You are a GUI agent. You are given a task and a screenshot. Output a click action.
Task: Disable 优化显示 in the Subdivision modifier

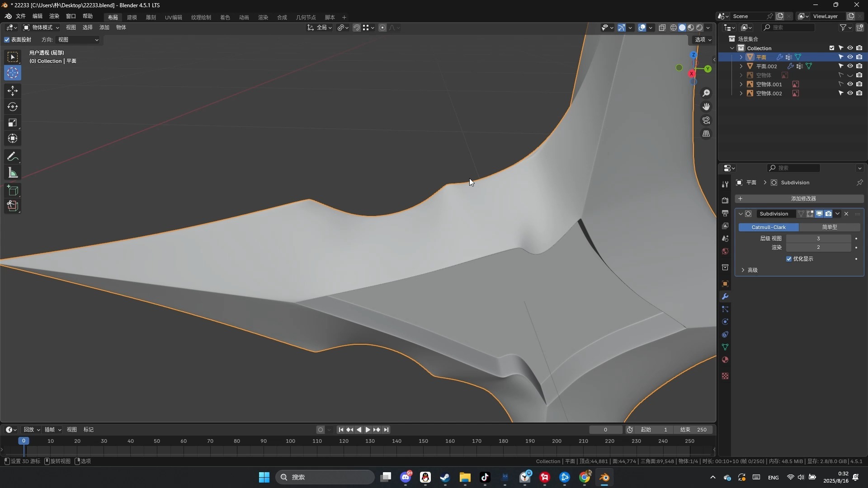click(x=789, y=259)
